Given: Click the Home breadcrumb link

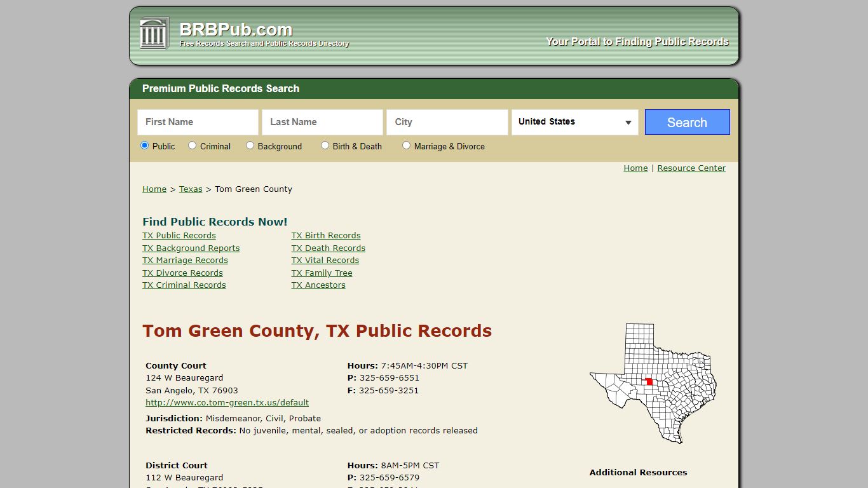Looking at the screenshot, I should [154, 189].
